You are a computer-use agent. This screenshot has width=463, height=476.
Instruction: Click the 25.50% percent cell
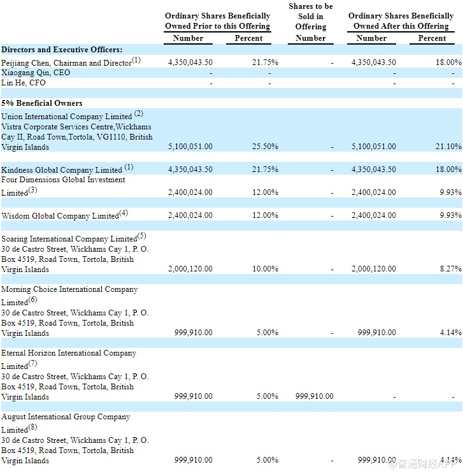pos(265,147)
